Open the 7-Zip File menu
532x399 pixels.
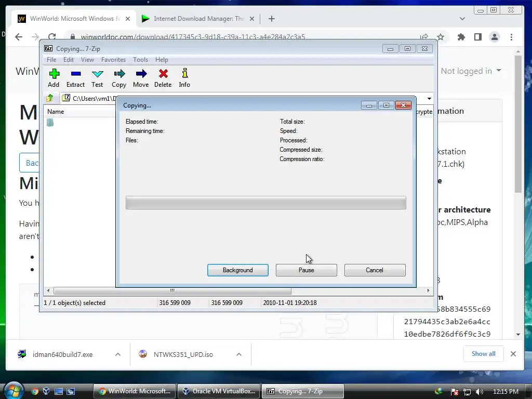(x=51, y=60)
